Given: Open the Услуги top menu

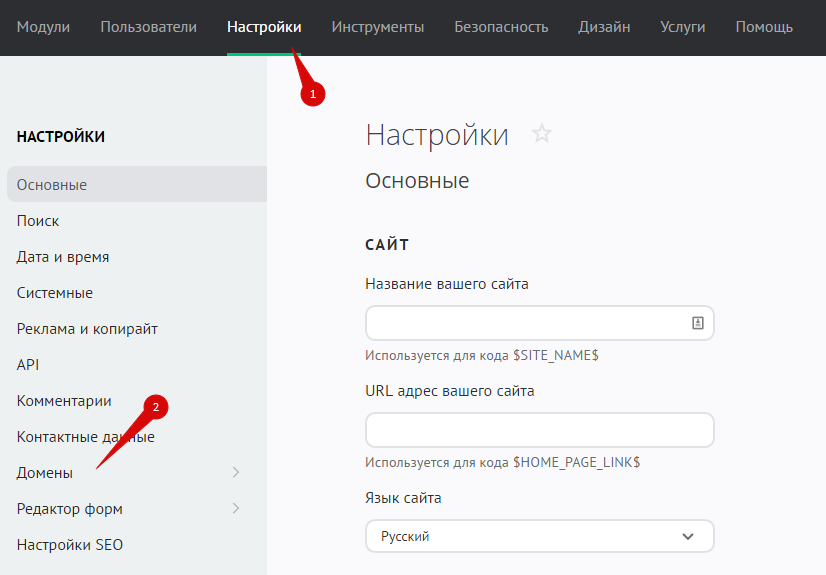Looking at the screenshot, I should 682,27.
